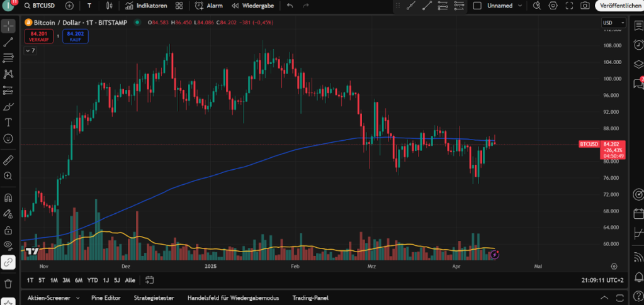The height and width of the screenshot is (305, 644).
Task: Add symbol with plus compare button
Action: point(69,6)
